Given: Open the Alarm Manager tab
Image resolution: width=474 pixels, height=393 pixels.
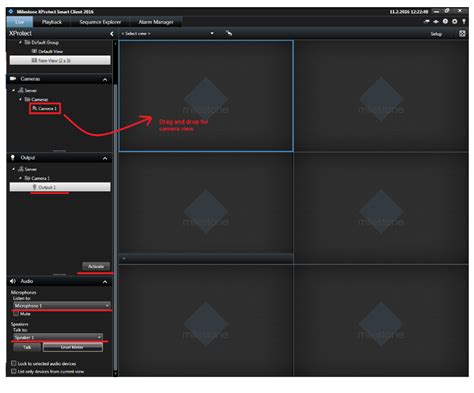Looking at the screenshot, I should (x=156, y=22).
